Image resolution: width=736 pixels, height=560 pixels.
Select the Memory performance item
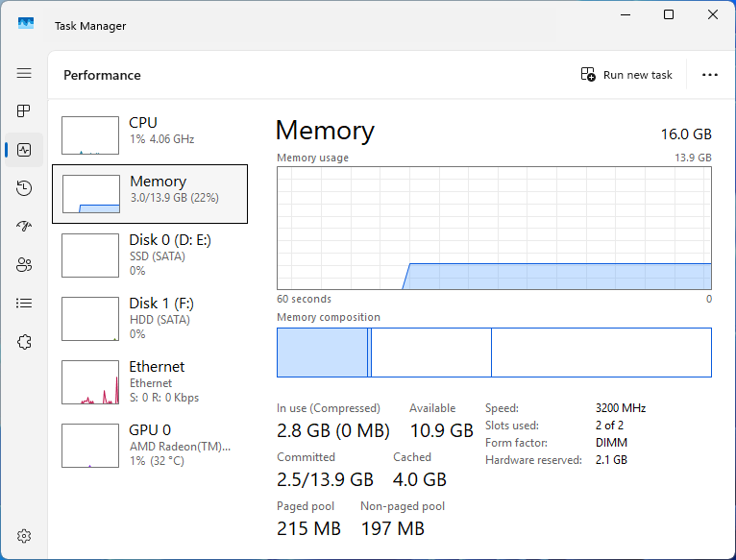click(150, 194)
